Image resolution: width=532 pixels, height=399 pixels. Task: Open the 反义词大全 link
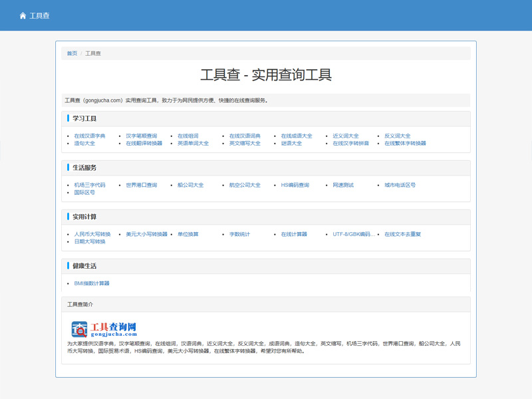(x=398, y=136)
